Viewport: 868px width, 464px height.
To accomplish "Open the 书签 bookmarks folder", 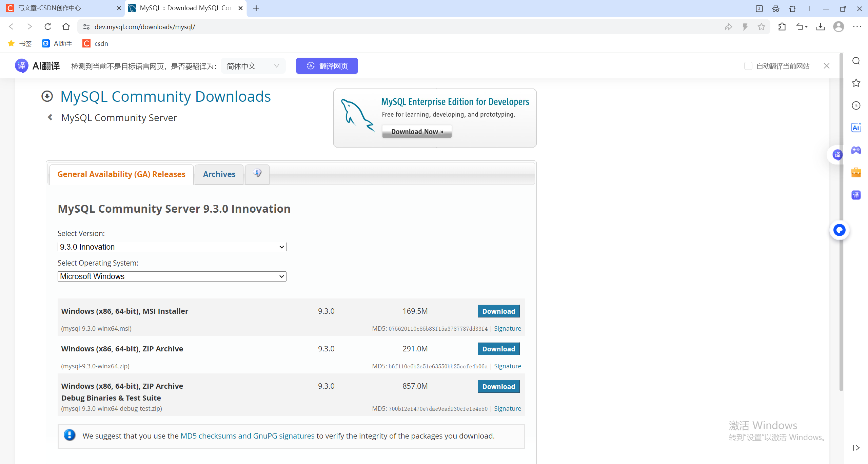I will pos(20,43).
